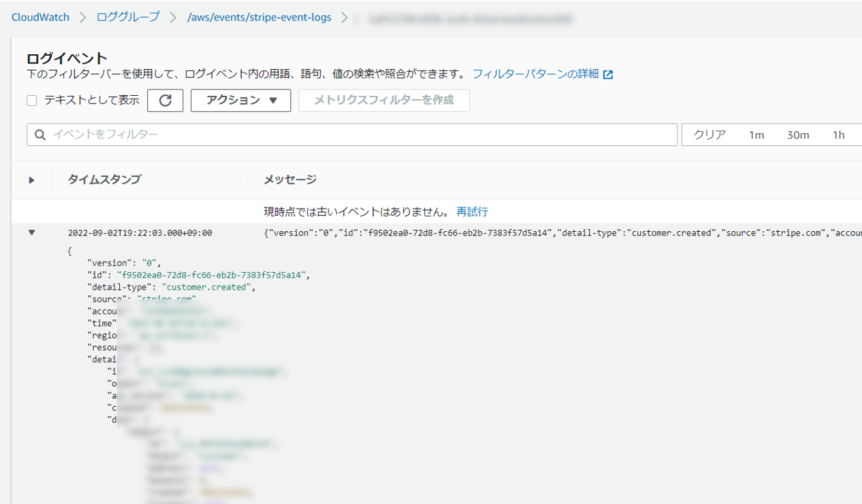The width and height of the screenshot is (862, 504).
Task: Click breadcrumb chevron after CloudWatch
Action: 83,18
